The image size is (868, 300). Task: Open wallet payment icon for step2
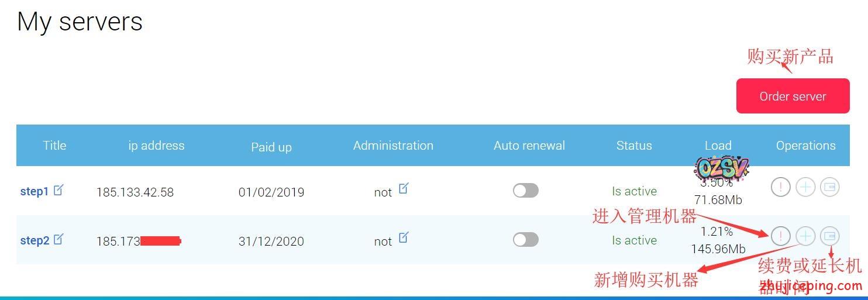pyautogui.click(x=829, y=236)
